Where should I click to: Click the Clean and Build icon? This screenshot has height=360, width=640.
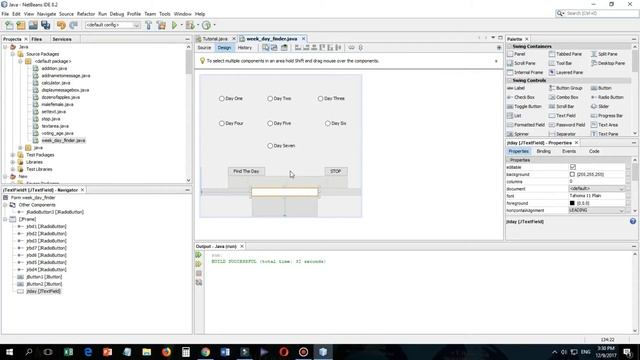tap(162, 25)
